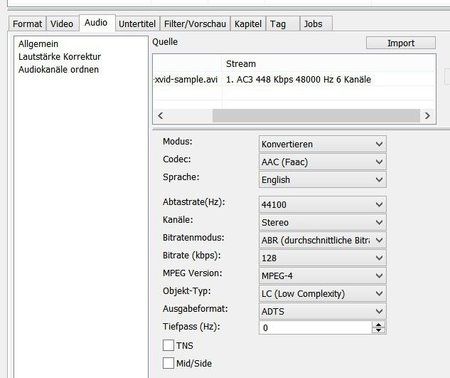The height and width of the screenshot is (378, 450).
Task: Open the Filter/Vorschau tab
Action: coord(195,24)
